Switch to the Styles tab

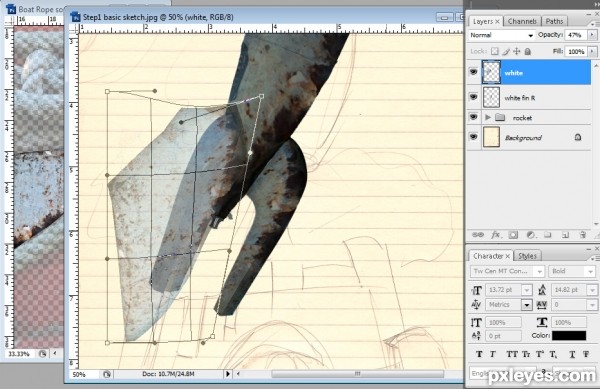(x=527, y=256)
